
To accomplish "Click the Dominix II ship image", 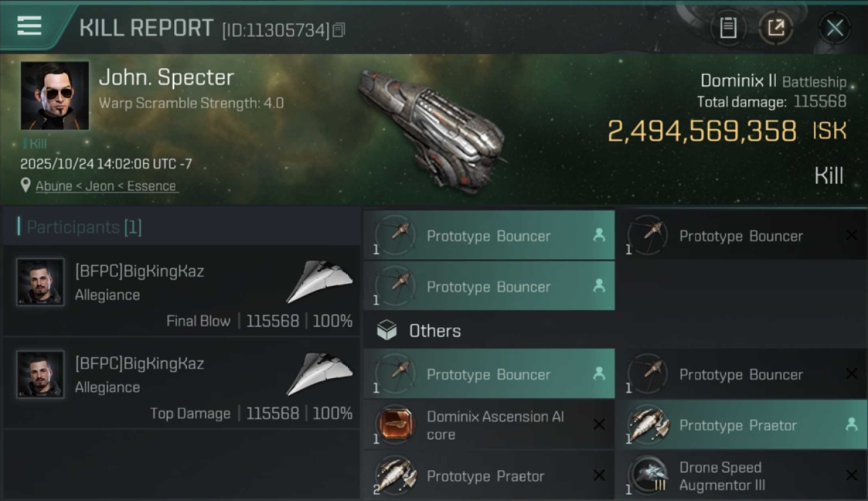I will [431, 130].
